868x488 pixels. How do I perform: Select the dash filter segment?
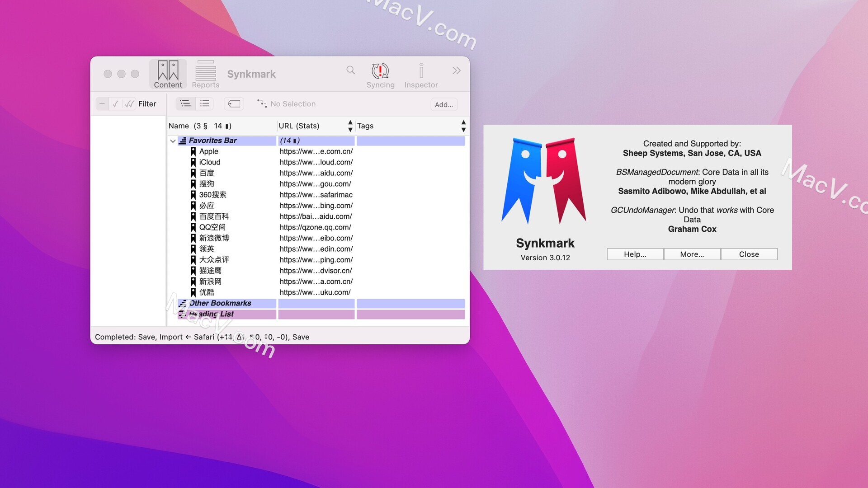[x=102, y=104]
